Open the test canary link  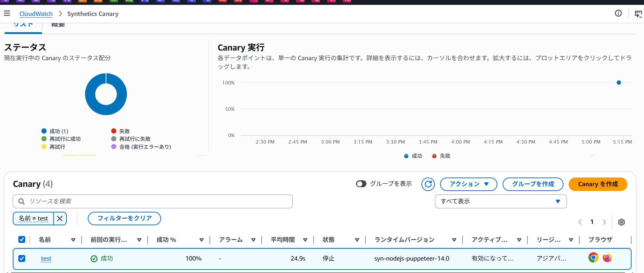[x=46, y=258]
